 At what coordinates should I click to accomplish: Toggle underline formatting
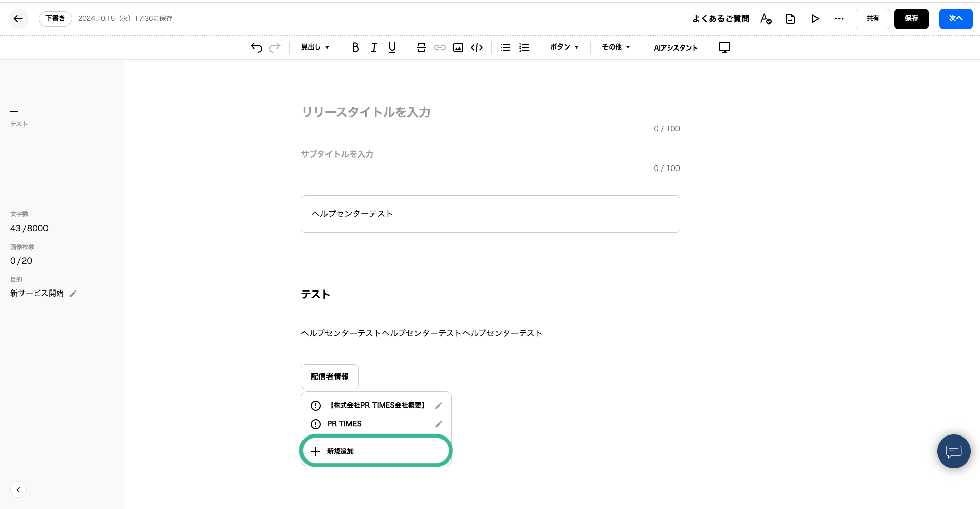click(392, 47)
